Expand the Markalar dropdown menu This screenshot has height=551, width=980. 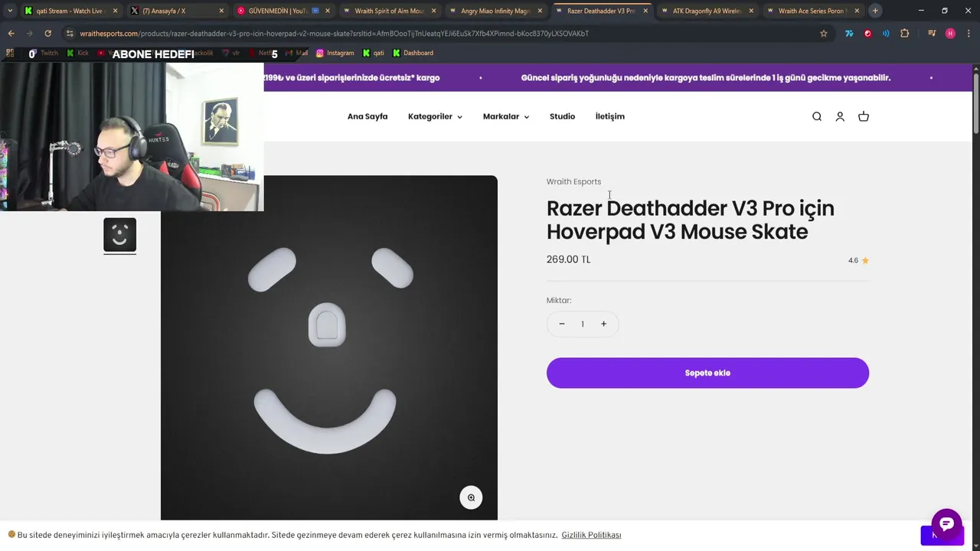coord(506,116)
